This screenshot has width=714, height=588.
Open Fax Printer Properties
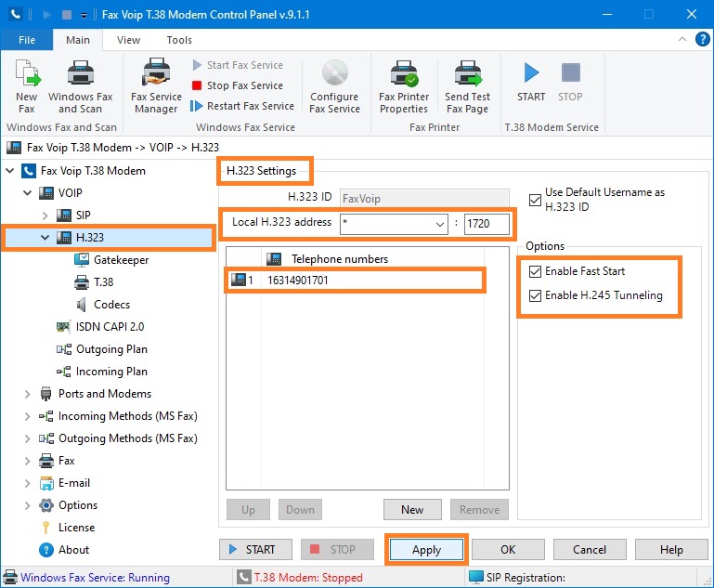pos(404,86)
